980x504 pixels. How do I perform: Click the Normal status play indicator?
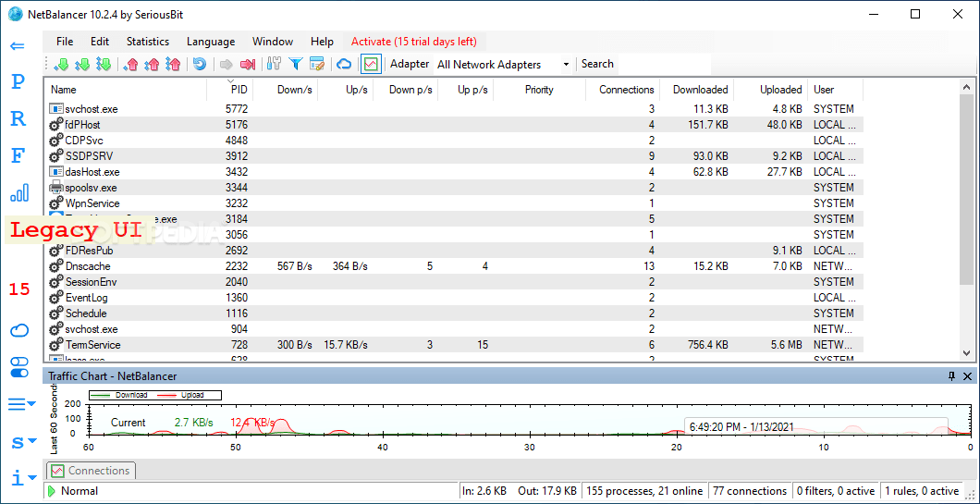[x=53, y=491]
